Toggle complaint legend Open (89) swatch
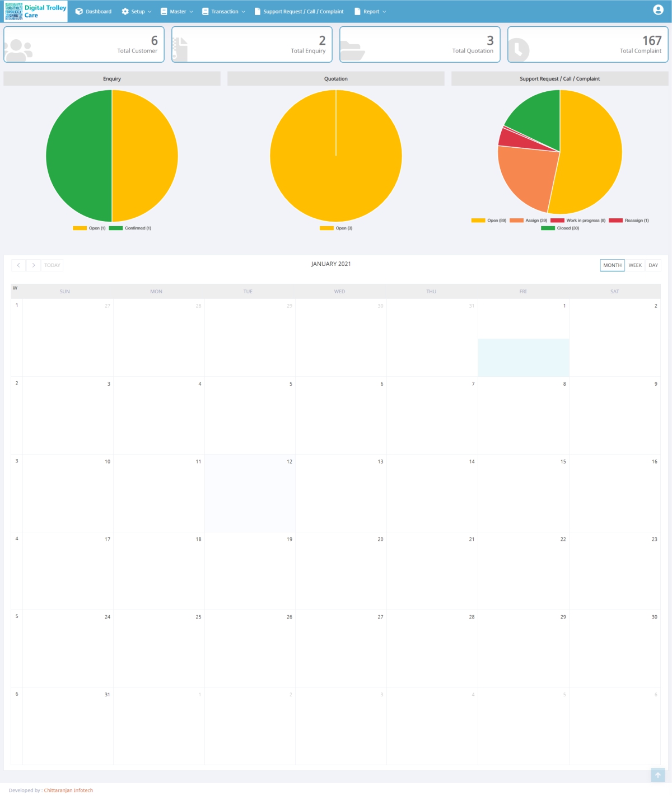The height and width of the screenshot is (796, 672). pyautogui.click(x=478, y=221)
